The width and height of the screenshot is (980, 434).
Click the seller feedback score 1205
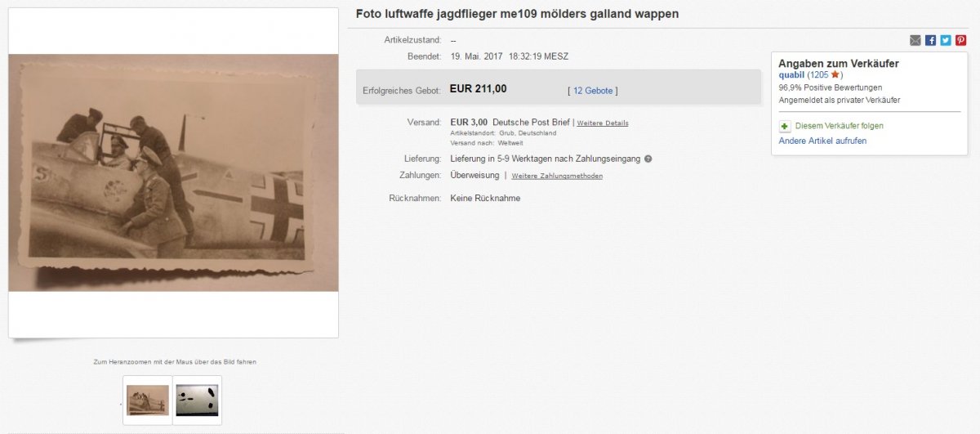819,75
